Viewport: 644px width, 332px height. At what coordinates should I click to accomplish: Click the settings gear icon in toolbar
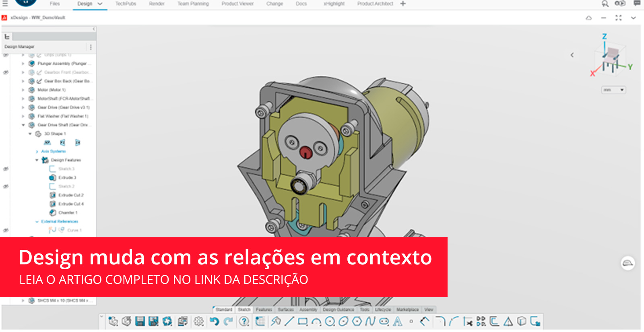[x=198, y=321]
